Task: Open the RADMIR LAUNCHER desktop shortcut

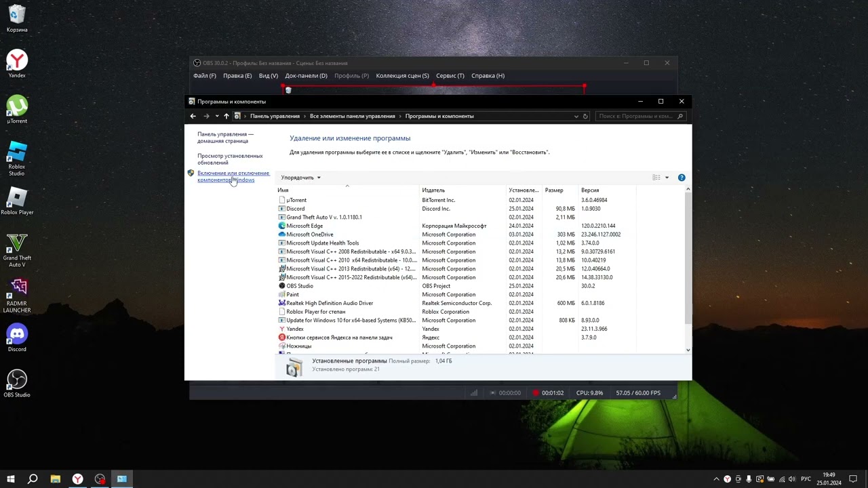Action: (17, 296)
